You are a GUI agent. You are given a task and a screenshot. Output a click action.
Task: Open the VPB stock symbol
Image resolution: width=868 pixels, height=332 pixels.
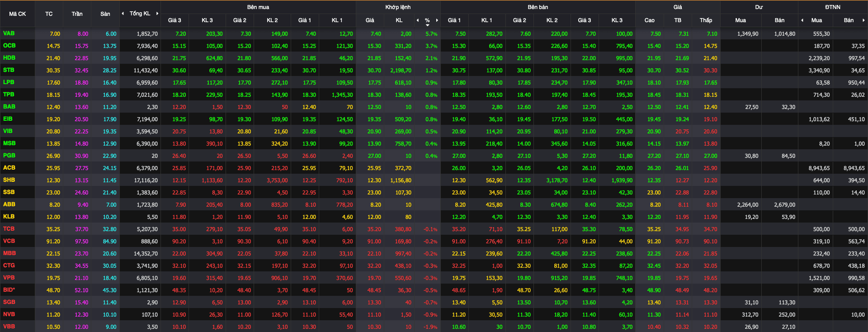[x=9, y=278]
